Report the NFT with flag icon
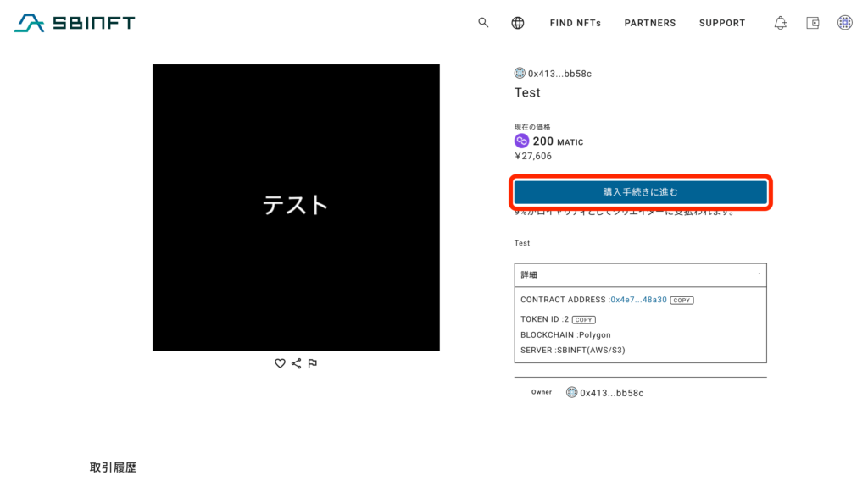The width and height of the screenshot is (868, 481). point(313,363)
